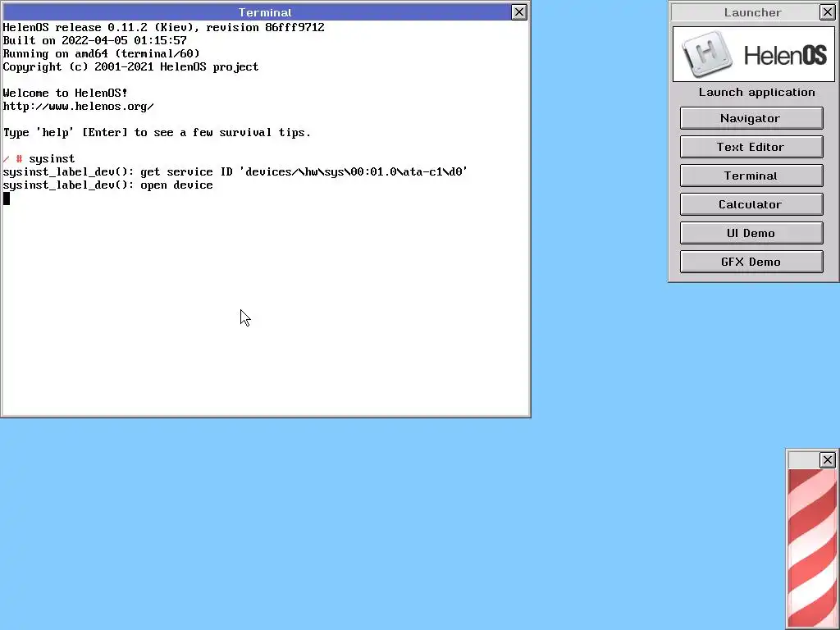Click the 'get service ID' output line

point(235,171)
